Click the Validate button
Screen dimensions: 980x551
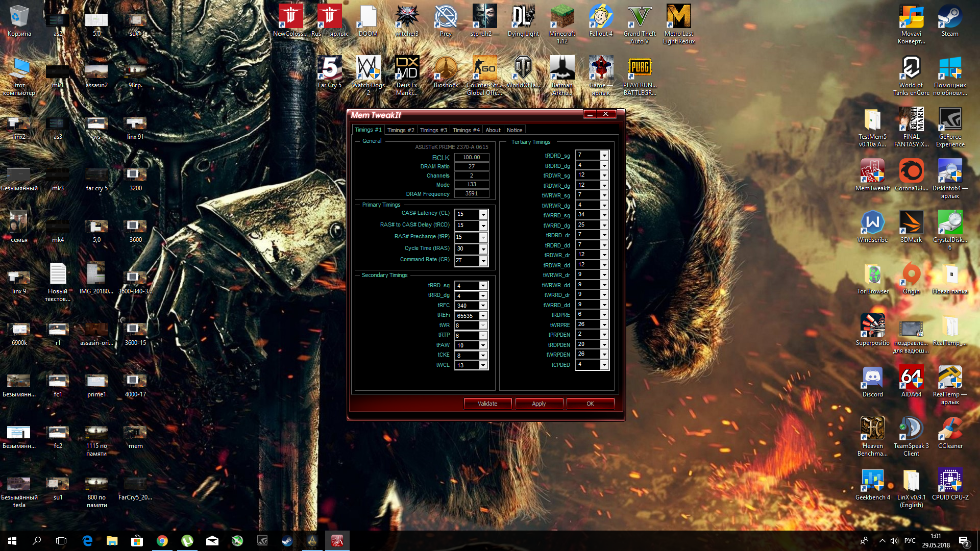point(487,404)
